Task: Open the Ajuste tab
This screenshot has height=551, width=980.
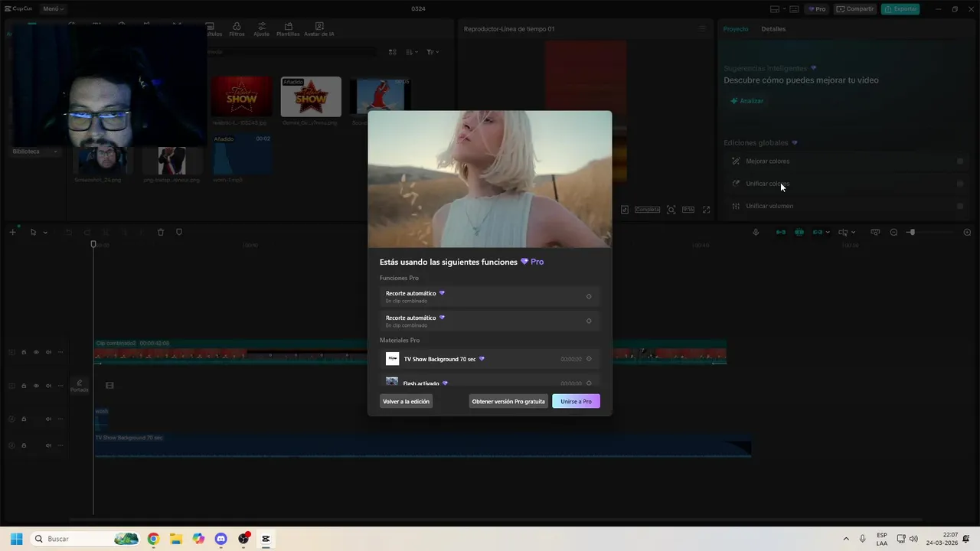Action: [262, 29]
